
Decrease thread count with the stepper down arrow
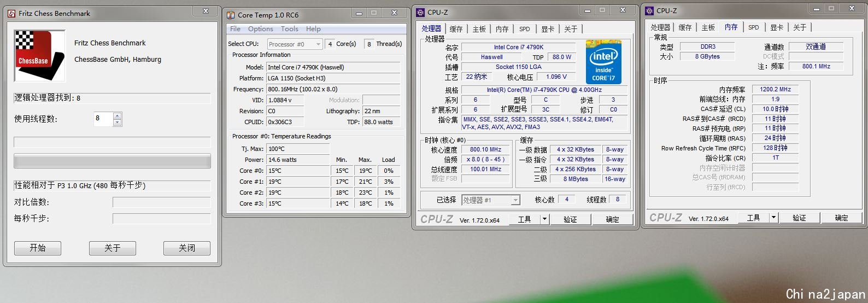pyautogui.click(x=117, y=123)
